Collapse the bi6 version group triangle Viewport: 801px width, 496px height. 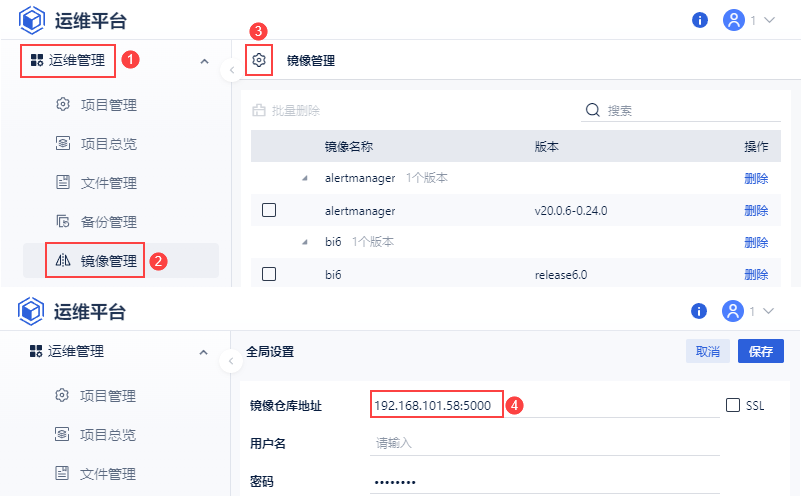[305, 242]
